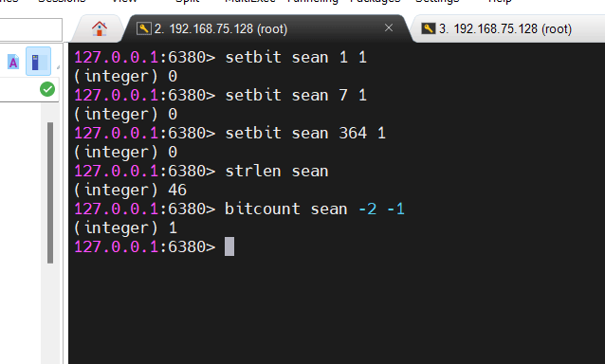Close session tab 2 with the X
Viewport: 605px width, 364px height.
389,27
